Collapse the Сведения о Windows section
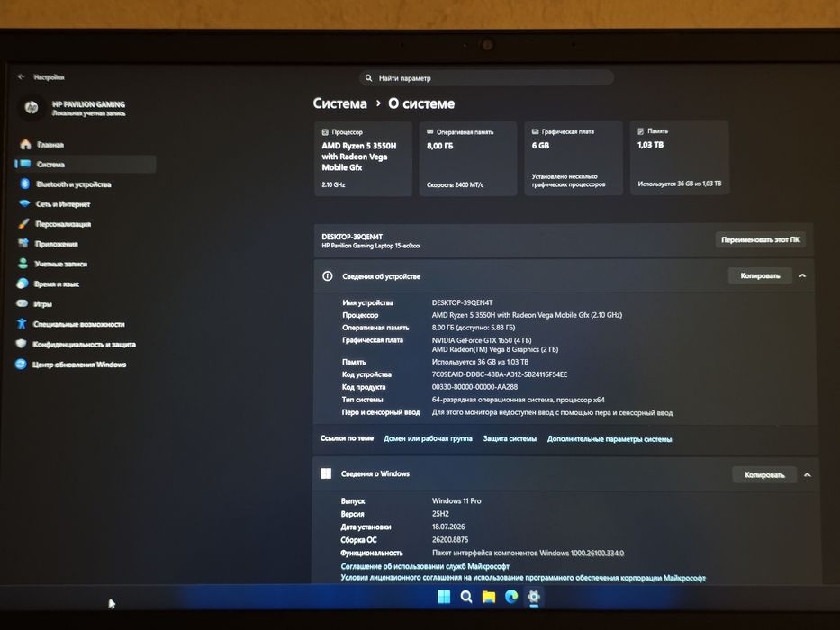Viewport: 840px width, 630px height. point(808,474)
